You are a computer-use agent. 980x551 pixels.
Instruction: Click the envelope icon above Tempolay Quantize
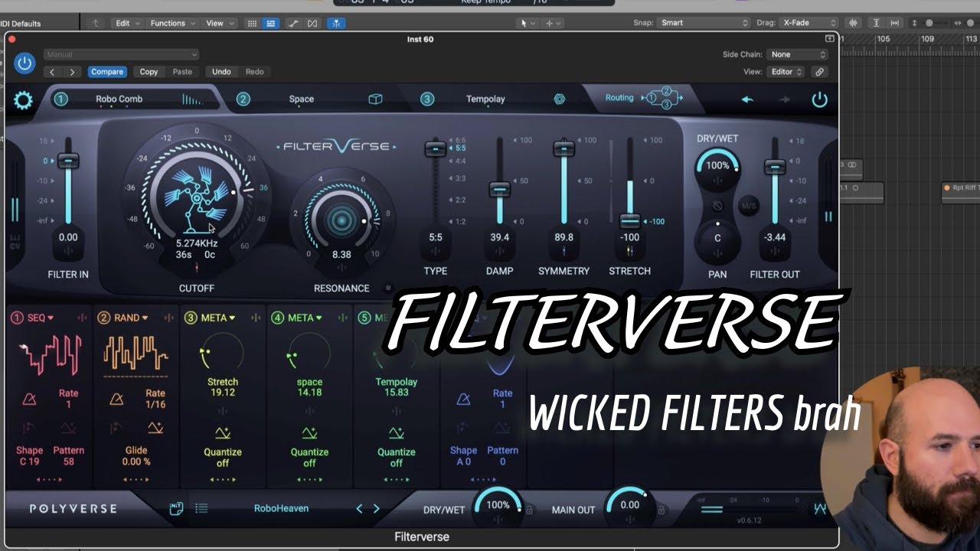coord(396,433)
